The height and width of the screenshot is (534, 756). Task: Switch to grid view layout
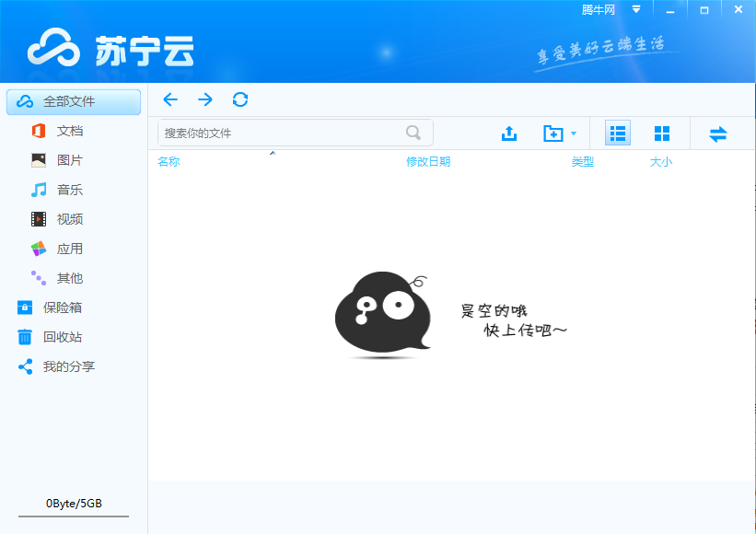pos(662,133)
